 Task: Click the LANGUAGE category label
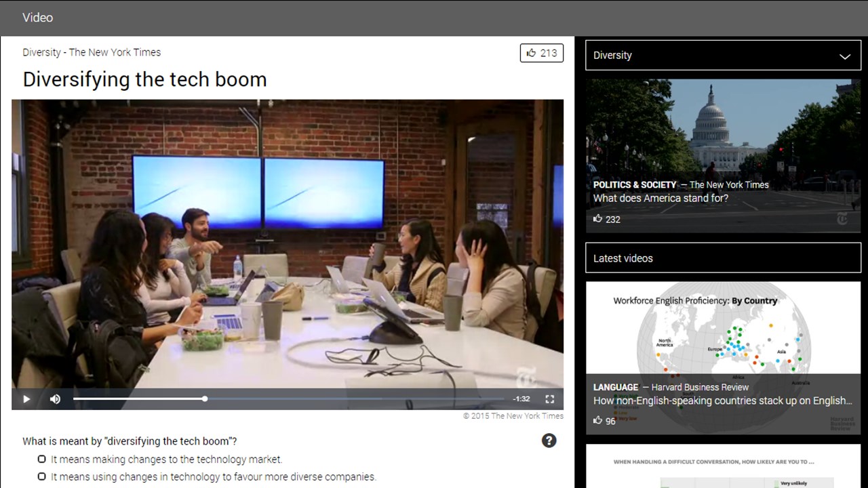click(x=616, y=387)
